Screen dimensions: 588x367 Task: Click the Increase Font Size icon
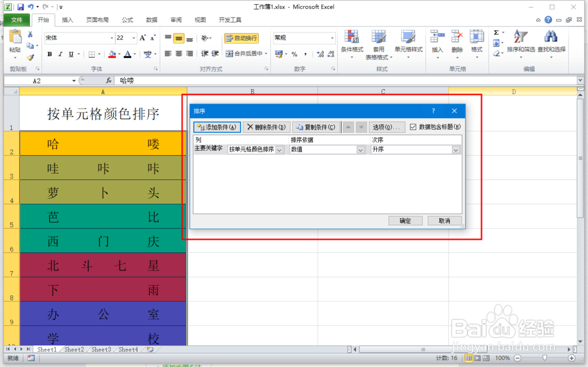(x=142, y=38)
